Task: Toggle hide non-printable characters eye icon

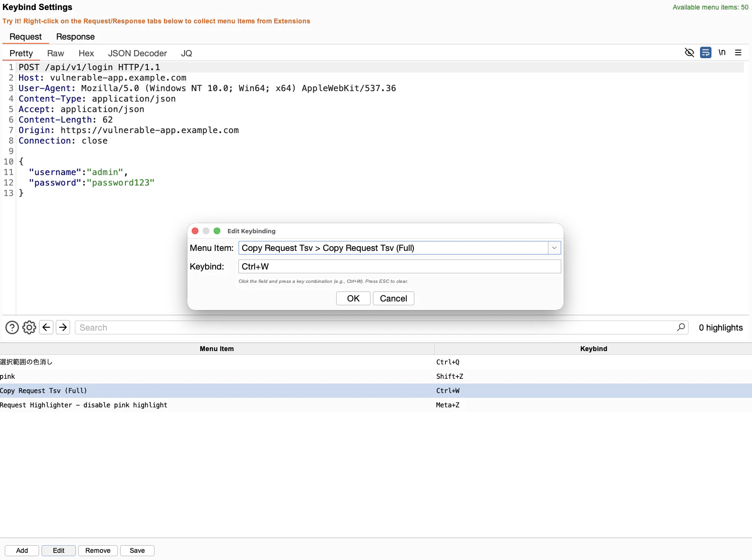Action: (689, 52)
